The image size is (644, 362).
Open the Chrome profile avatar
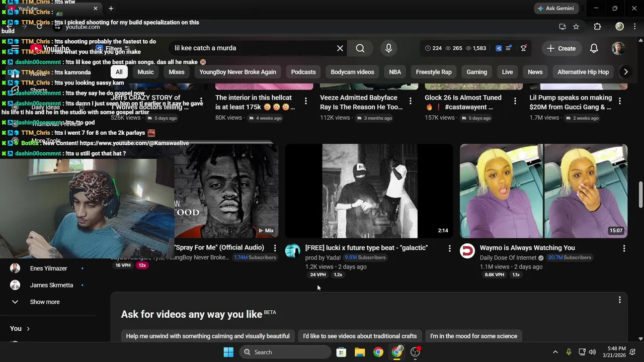click(x=620, y=27)
